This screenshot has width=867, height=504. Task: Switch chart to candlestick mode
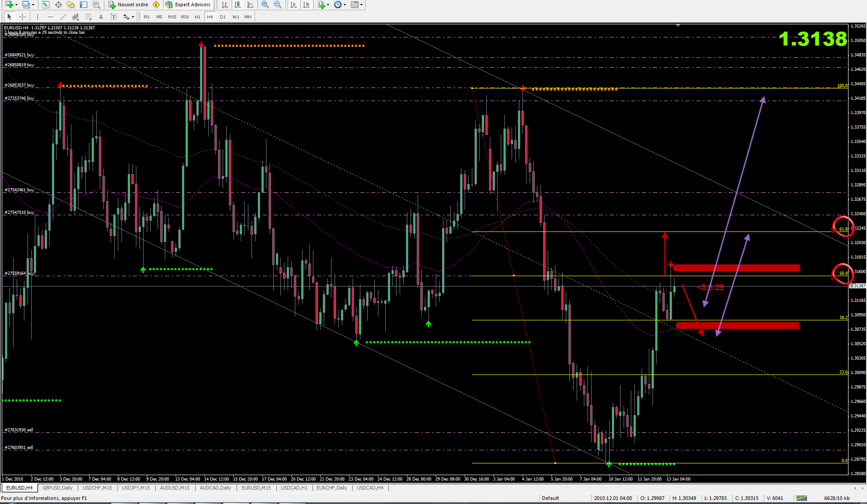coord(238,5)
